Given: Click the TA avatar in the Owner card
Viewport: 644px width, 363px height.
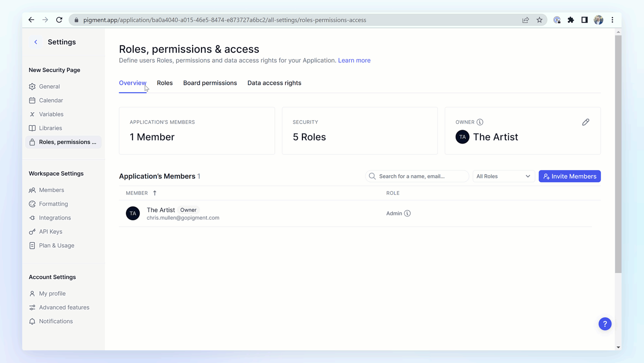Looking at the screenshot, I should 462,137.
